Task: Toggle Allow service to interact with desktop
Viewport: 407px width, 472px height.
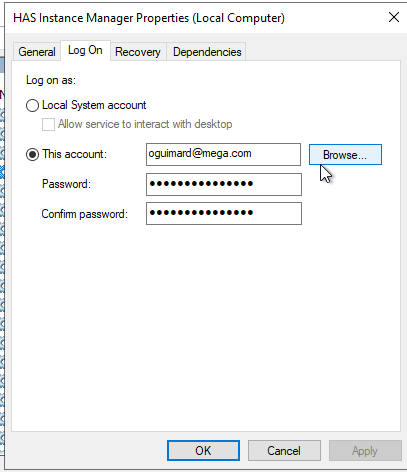Action: (48, 125)
